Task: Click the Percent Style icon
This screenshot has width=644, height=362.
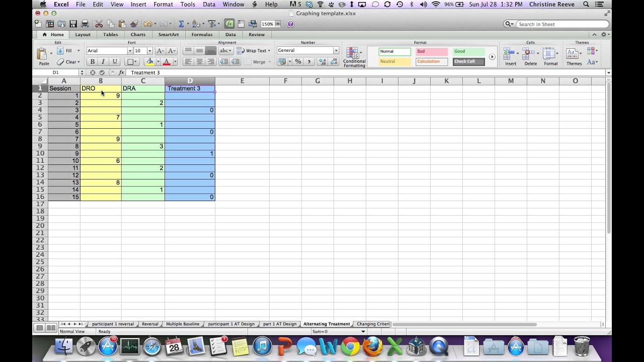Action: [x=298, y=61]
